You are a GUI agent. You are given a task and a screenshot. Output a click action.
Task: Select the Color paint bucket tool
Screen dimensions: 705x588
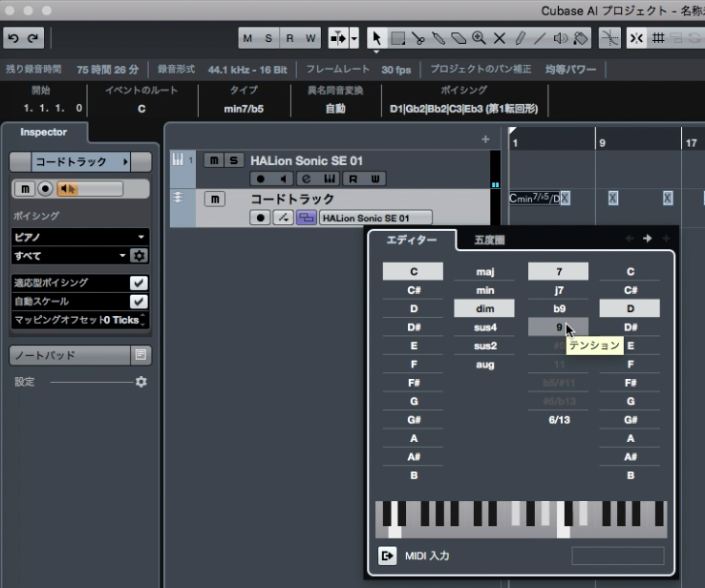581,38
